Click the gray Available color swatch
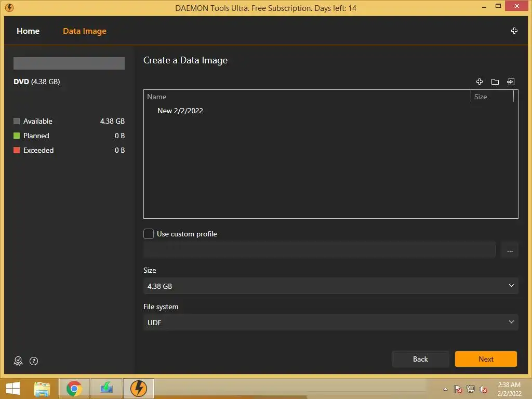This screenshot has width=532, height=399. [17, 121]
